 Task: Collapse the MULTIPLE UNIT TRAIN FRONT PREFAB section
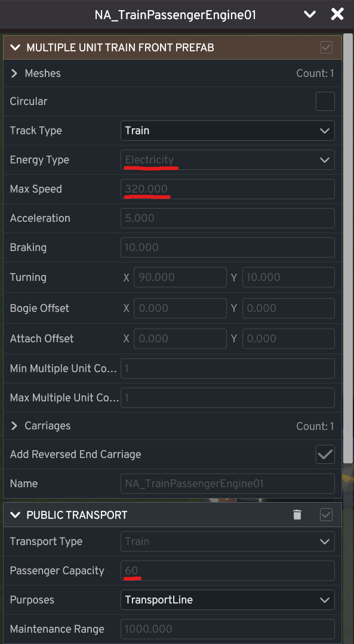pyautogui.click(x=15, y=47)
